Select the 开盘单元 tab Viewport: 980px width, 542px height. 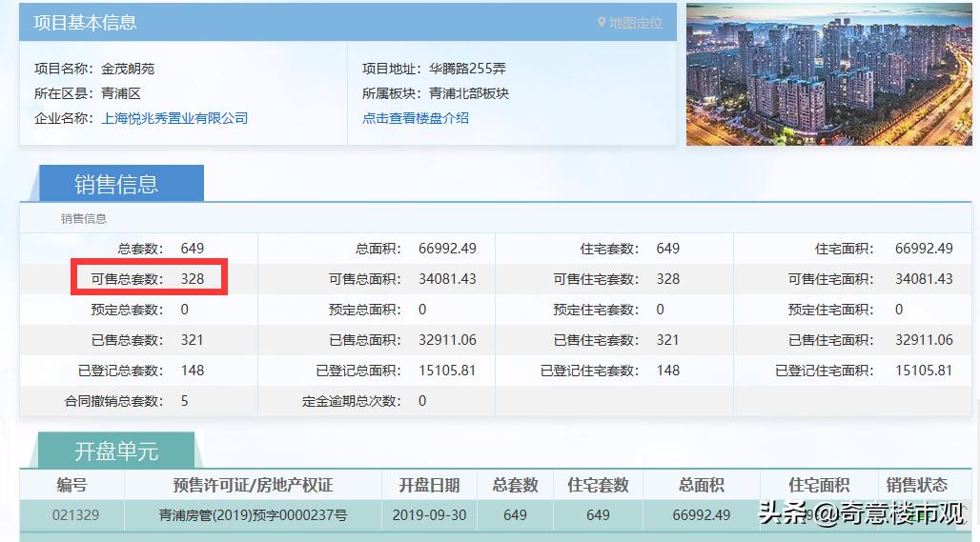pyautogui.click(x=116, y=451)
